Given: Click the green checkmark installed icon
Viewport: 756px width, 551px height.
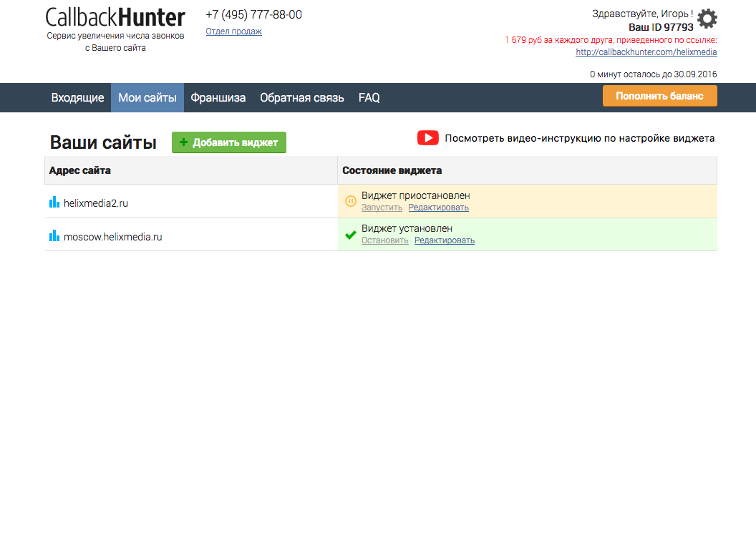Looking at the screenshot, I should [351, 235].
